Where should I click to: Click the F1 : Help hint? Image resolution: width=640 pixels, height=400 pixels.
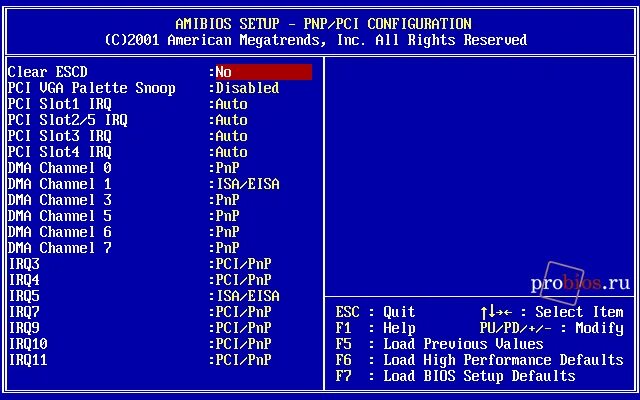coord(375,328)
